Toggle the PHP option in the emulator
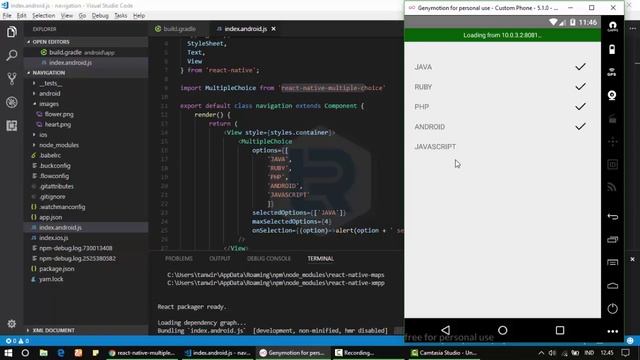 502,107
